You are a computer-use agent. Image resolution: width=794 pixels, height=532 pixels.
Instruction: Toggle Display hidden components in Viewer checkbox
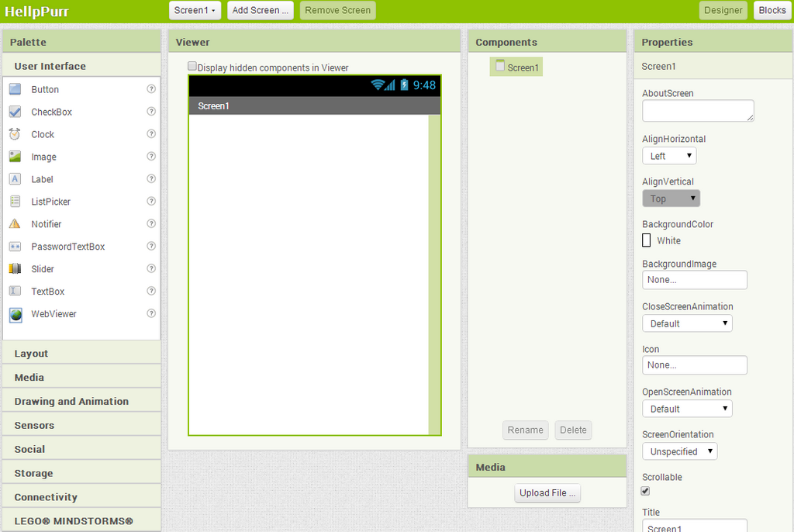point(192,66)
